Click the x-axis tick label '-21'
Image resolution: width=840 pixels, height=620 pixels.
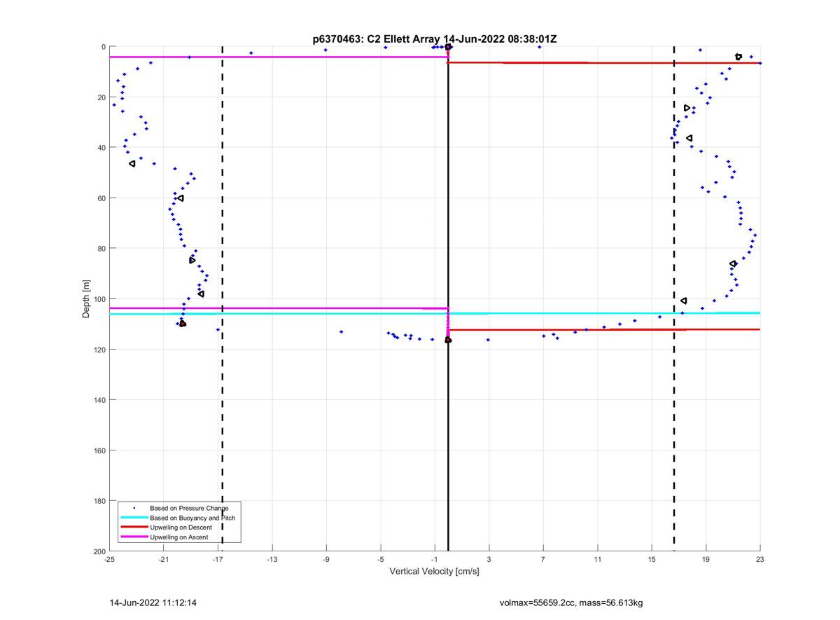click(164, 559)
